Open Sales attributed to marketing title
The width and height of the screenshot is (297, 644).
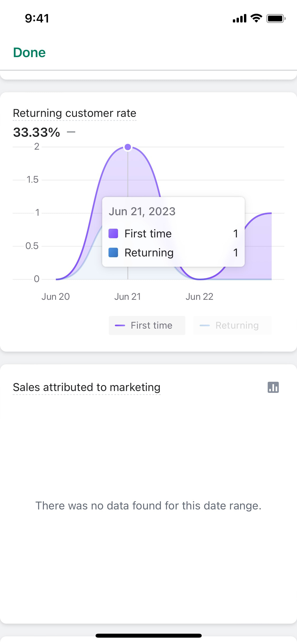(87, 387)
